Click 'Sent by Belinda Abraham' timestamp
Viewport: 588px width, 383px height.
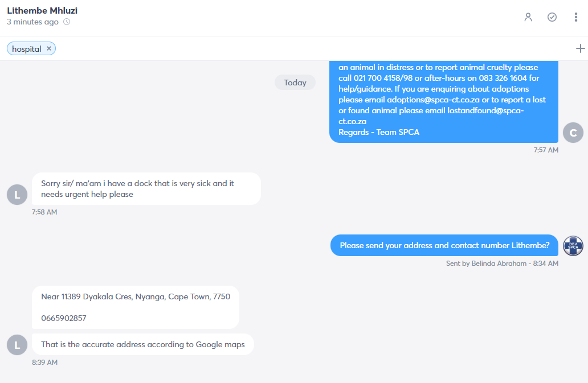point(502,263)
